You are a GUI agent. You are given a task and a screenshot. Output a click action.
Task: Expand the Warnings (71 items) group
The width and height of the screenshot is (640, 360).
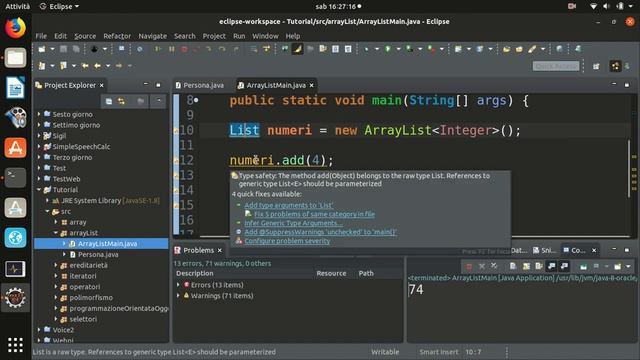point(178,296)
